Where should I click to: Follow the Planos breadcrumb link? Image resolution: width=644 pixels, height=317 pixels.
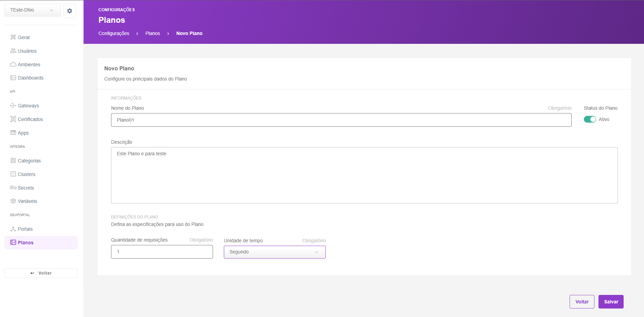pos(153,33)
